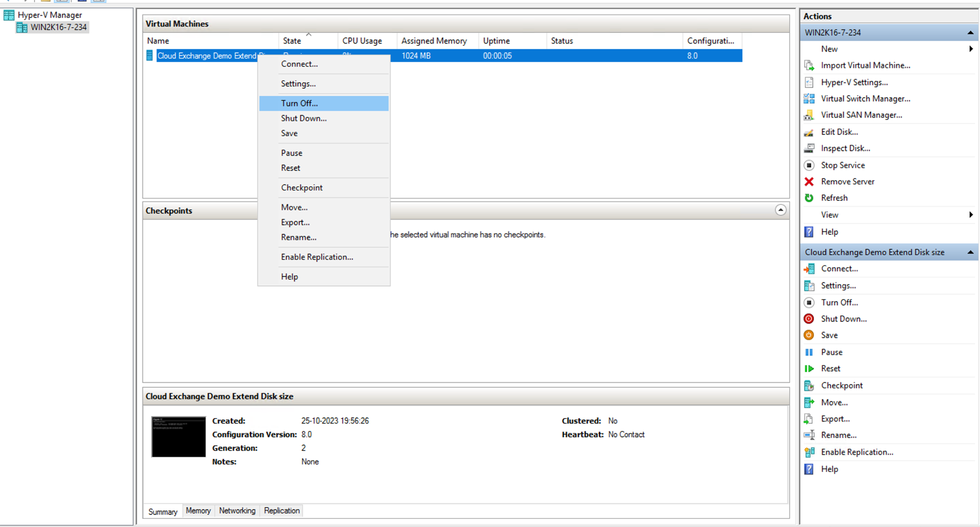The width and height of the screenshot is (980, 527).
Task: Choose Save in the context menu
Action: [x=324, y=133]
